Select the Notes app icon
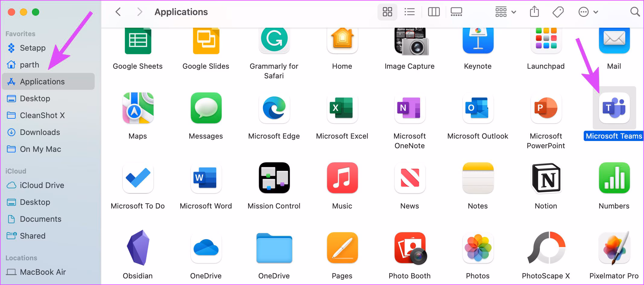The image size is (644, 285). 478,178
